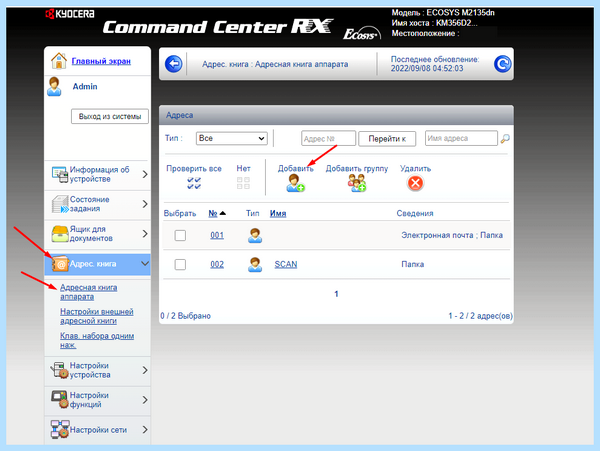Open the SCAN address name link
This screenshot has width=600, height=451.
point(286,264)
